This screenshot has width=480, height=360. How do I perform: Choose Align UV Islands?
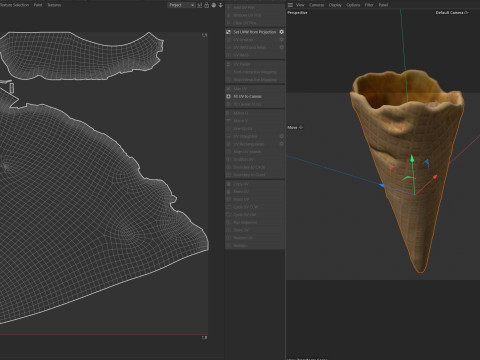coord(247,151)
